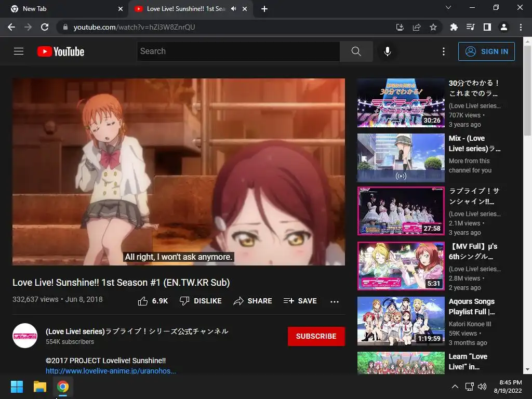
Task: Open network status tray icon
Action: point(469,387)
